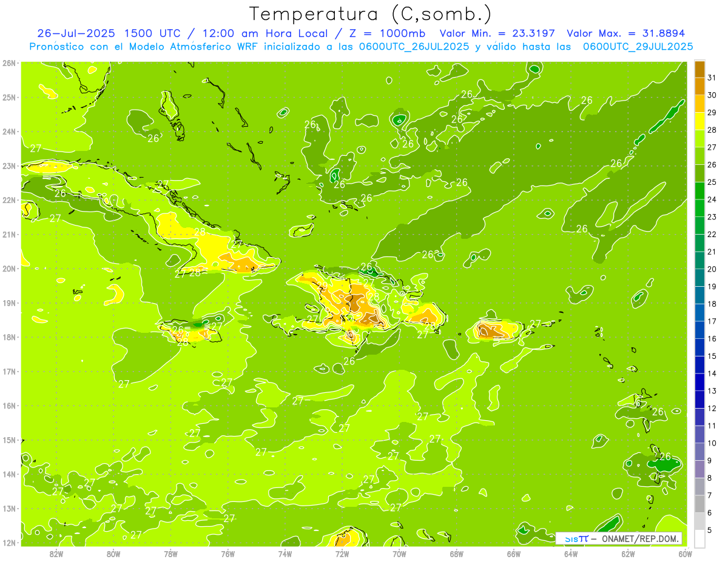Click the color bar label "20"
The image size is (728, 562).
[712, 269]
